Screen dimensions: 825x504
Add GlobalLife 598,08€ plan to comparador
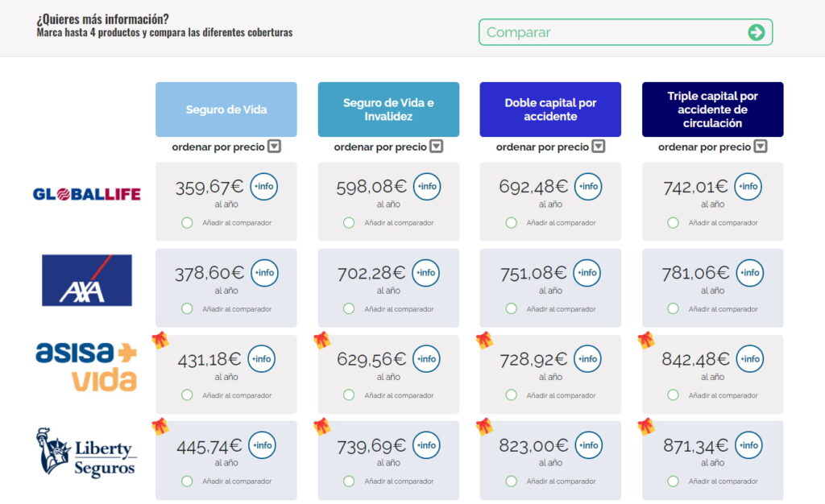tap(349, 223)
